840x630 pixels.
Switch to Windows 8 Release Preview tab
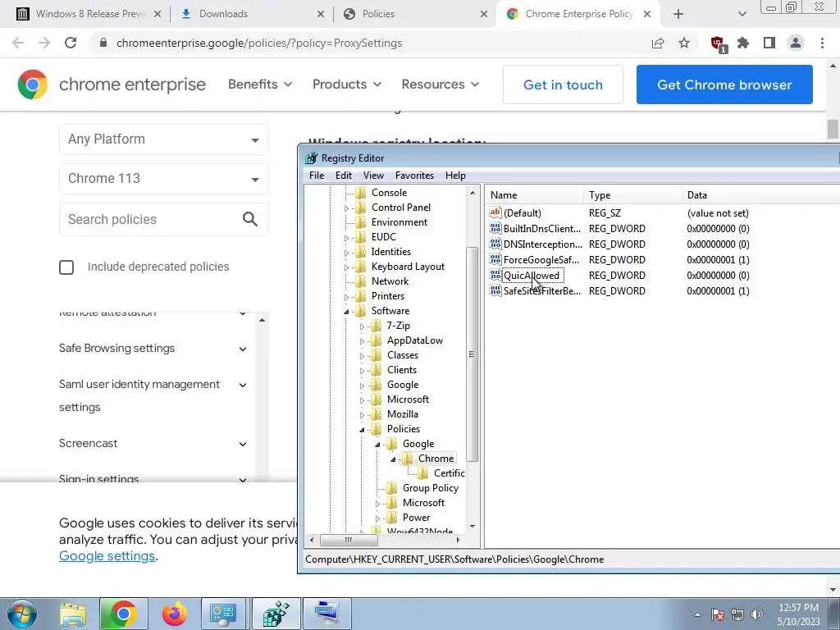89,14
